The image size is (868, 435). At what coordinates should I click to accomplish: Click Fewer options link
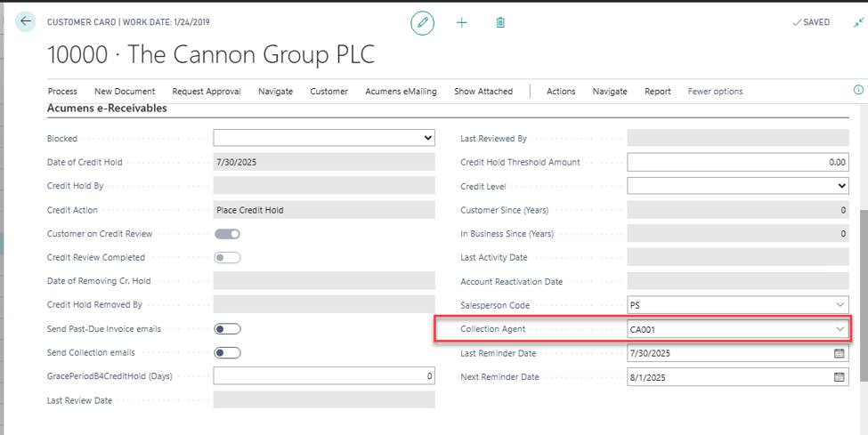click(715, 92)
